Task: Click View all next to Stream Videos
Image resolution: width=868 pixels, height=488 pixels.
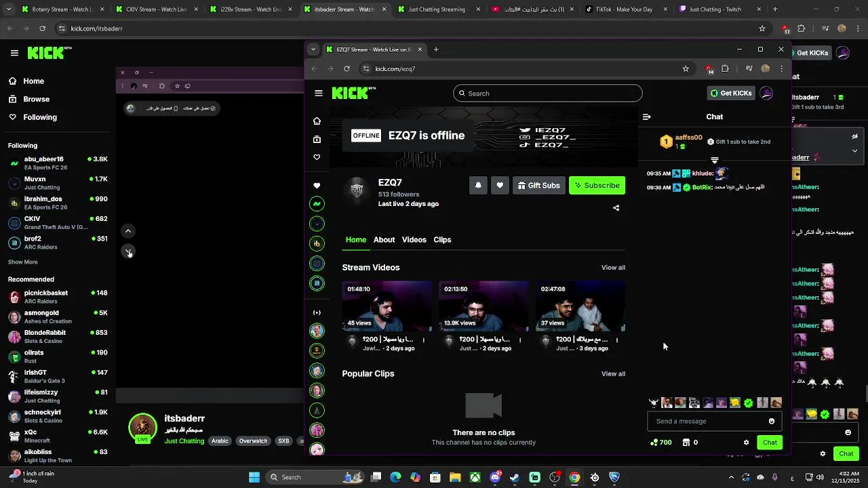Action: 613,268
